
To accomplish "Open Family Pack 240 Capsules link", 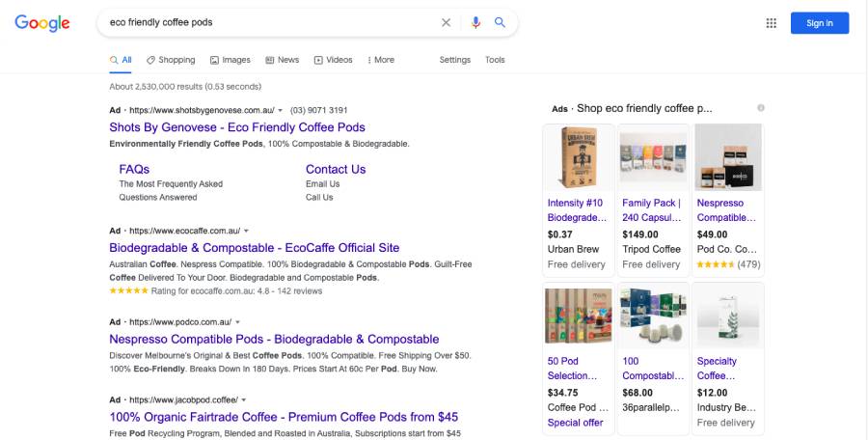I will (x=652, y=210).
